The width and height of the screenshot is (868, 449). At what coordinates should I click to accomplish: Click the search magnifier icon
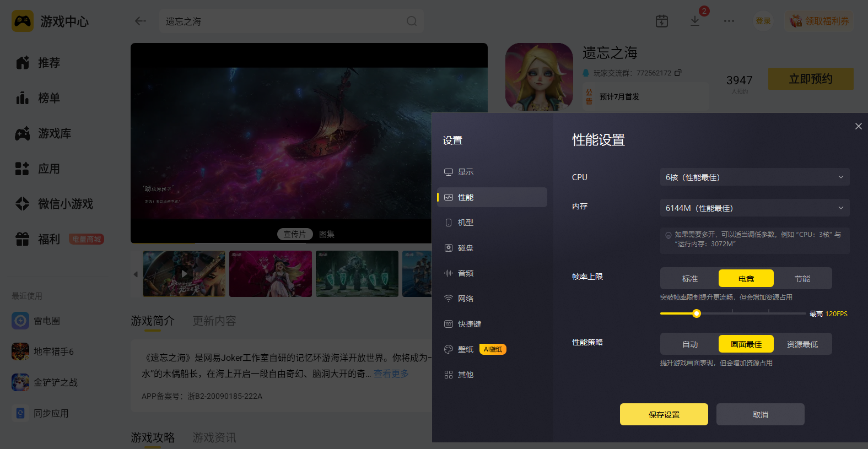pyautogui.click(x=412, y=21)
